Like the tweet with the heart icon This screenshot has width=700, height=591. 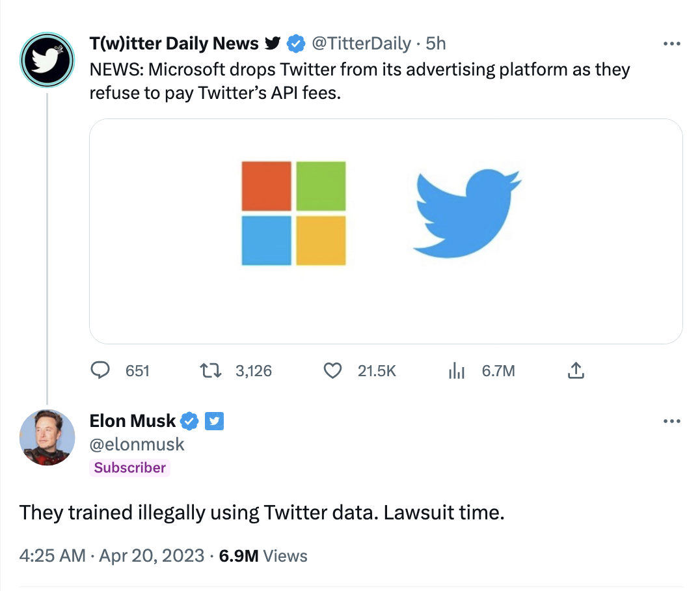click(332, 371)
